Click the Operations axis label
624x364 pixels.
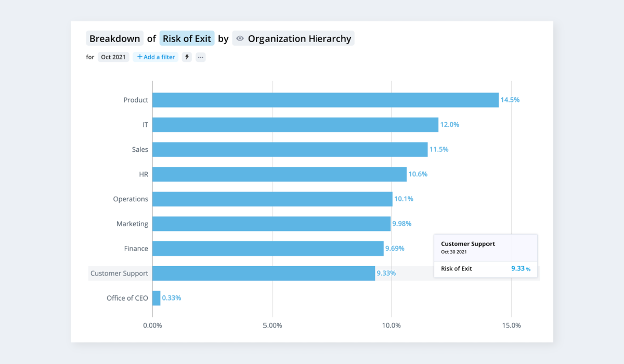coord(131,199)
